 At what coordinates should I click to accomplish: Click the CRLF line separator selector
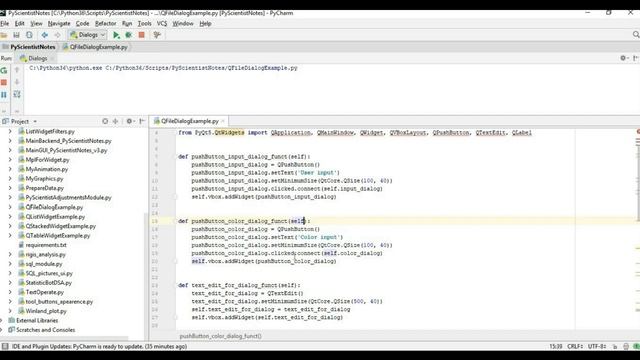[x=575, y=347]
